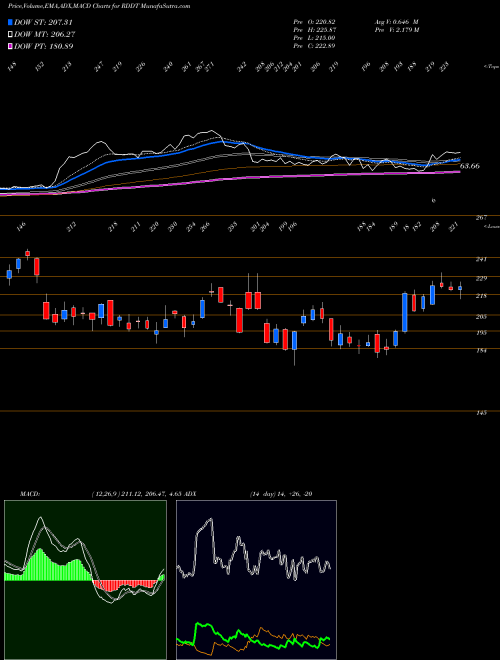Click the 271 tops label above EMA chart

pyautogui.click(x=210, y=67)
